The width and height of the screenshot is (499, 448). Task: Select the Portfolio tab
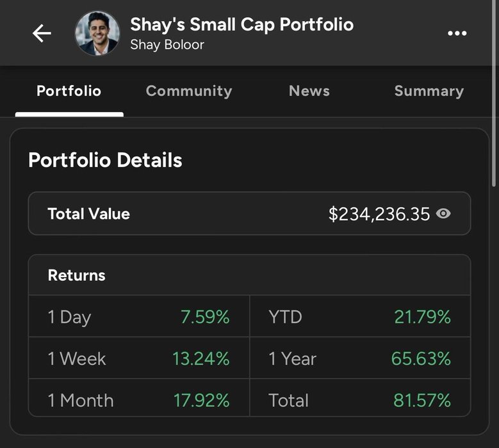coord(69,91)
